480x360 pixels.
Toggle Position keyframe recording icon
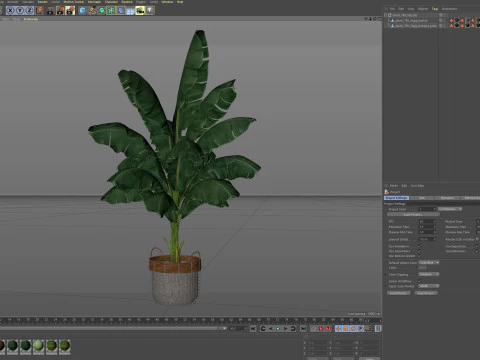(338, 329)
